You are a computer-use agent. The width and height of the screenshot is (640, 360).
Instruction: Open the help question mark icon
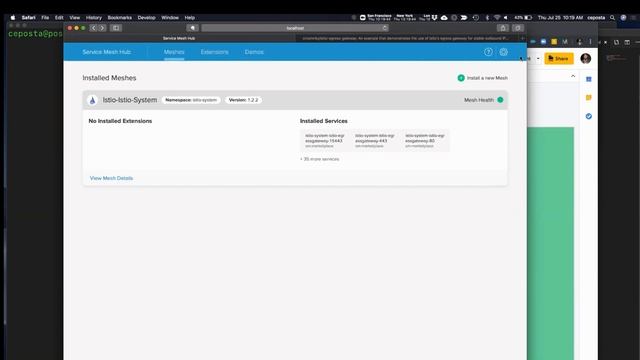pos(488,52)
